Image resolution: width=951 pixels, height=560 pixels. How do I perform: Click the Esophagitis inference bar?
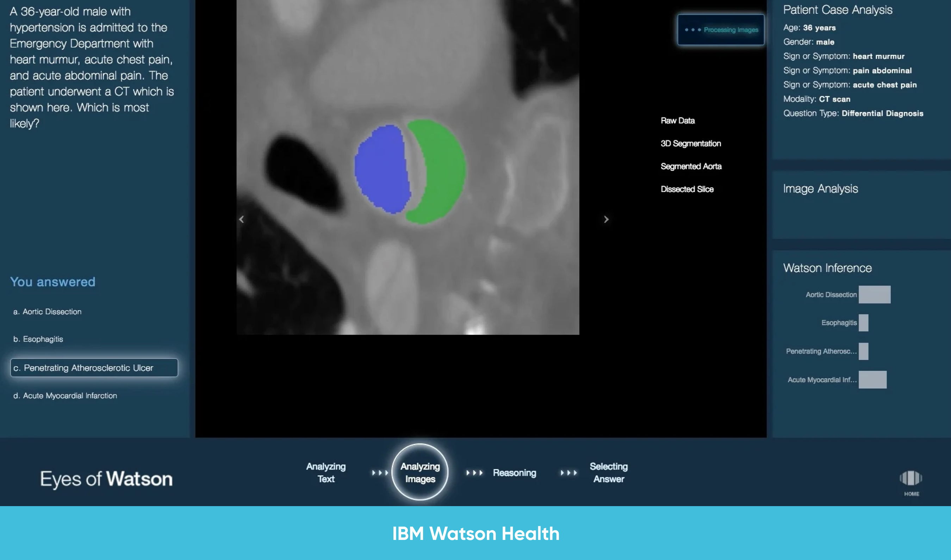[863, 323]
